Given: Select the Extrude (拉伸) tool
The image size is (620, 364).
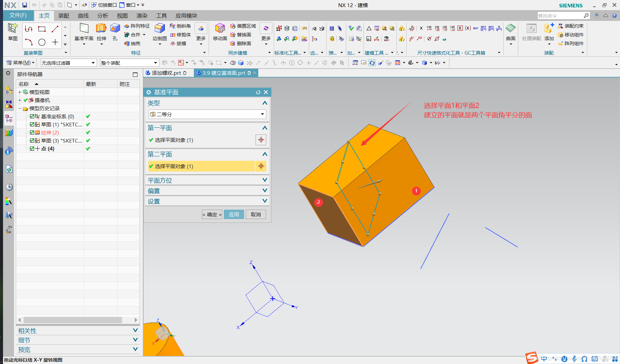Looking at the screenshot, I should (101, 32).
